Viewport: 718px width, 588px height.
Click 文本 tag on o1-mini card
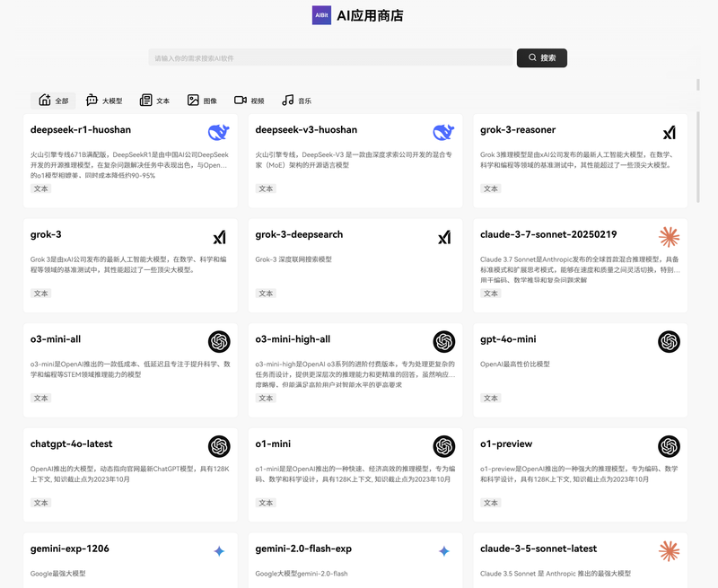[266, 503]
